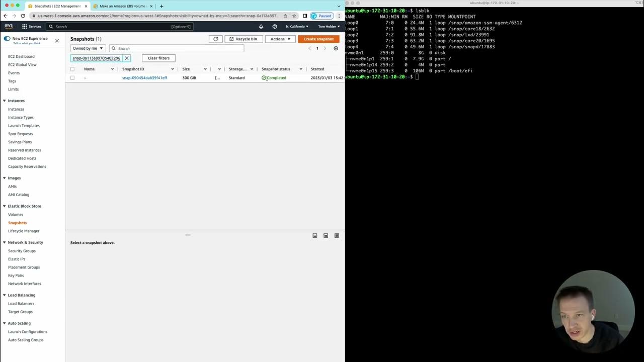
Task: Set details panel to half view
Action: [326, 235]
